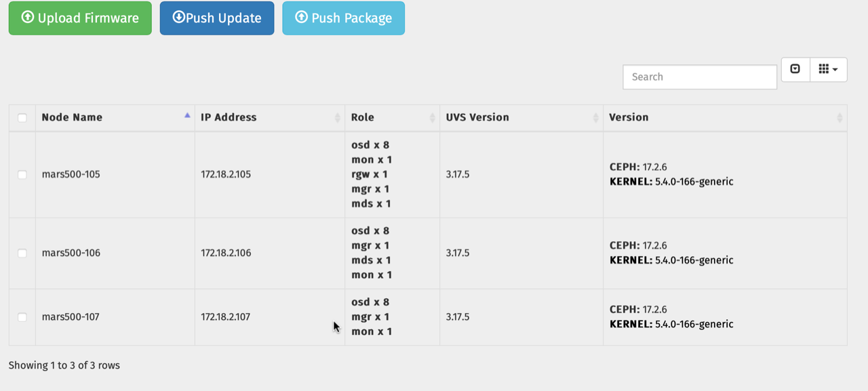Expand the columns visibility dropdown
This screenshot has width=868, height=391.
tap(828, 69)
